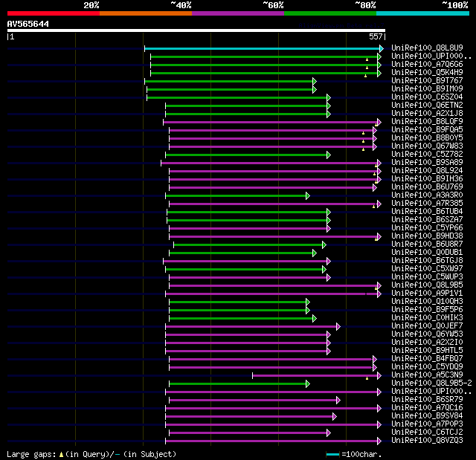Select the cyan alignment bar for UniRef100_Q8L8U9
Image resolution: width=476 pixels, height=460 pixels.
pos(264,48)
